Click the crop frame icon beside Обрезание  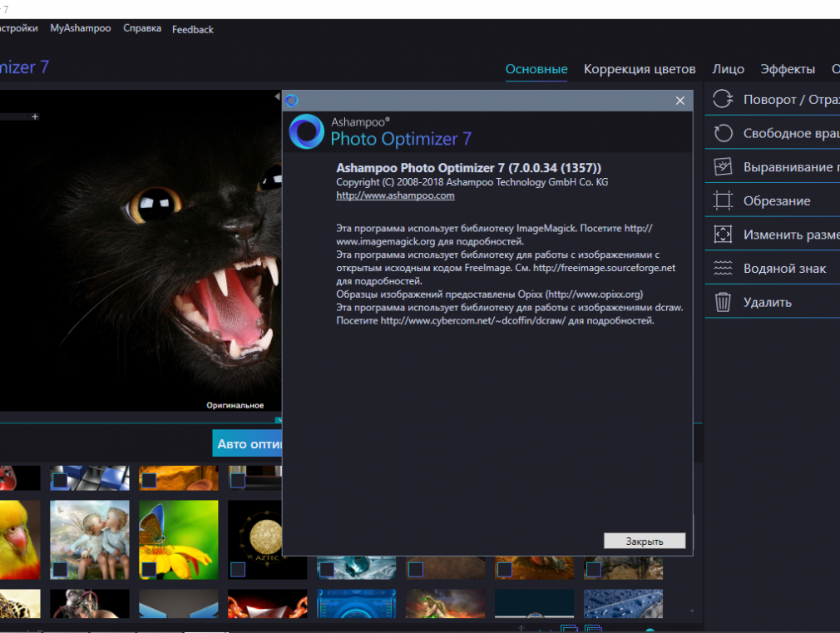723,200
